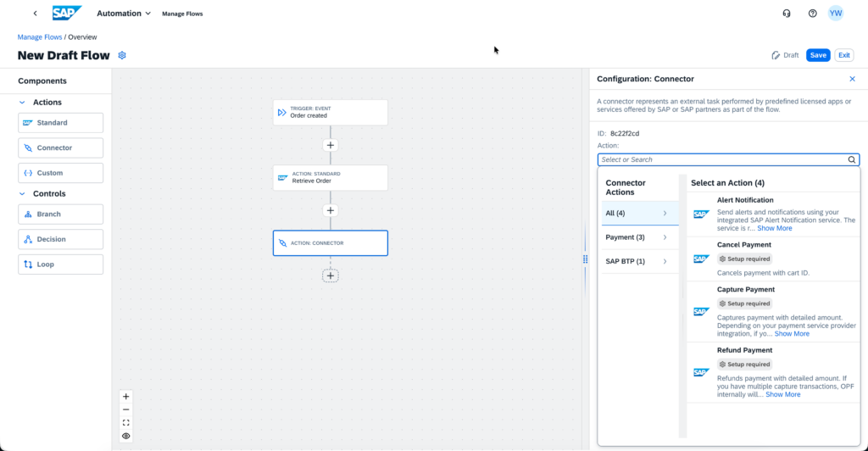Click SAP logo beside Refund Payment
The image size is (868, 451).
[x=701, y=372]
